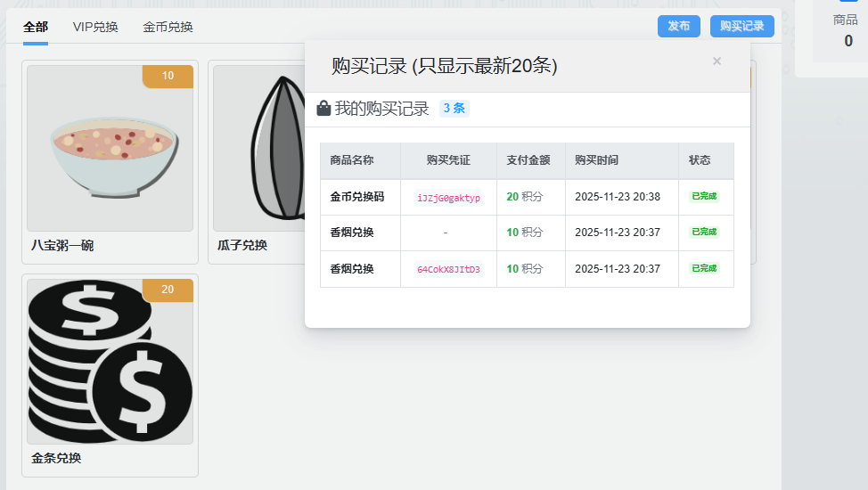
Task: Click the shopping bag icon beside 我的购买记录
Action: point(323,109)
